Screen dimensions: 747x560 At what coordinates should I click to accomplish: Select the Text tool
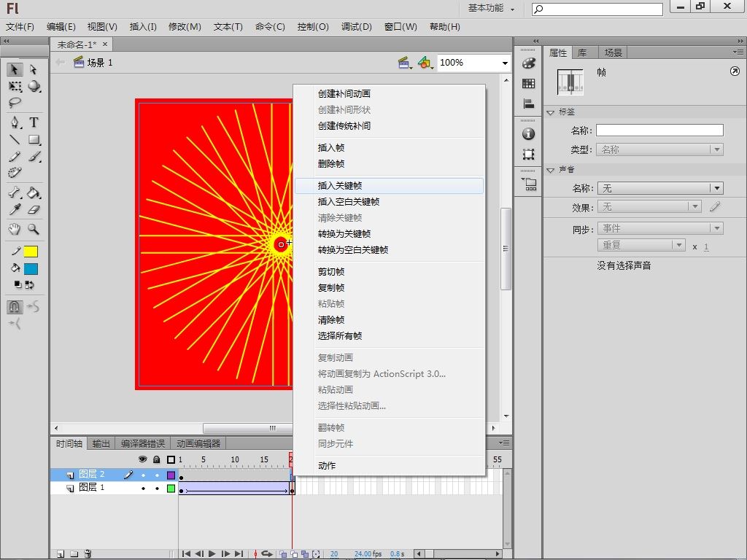tap(34, 122)
